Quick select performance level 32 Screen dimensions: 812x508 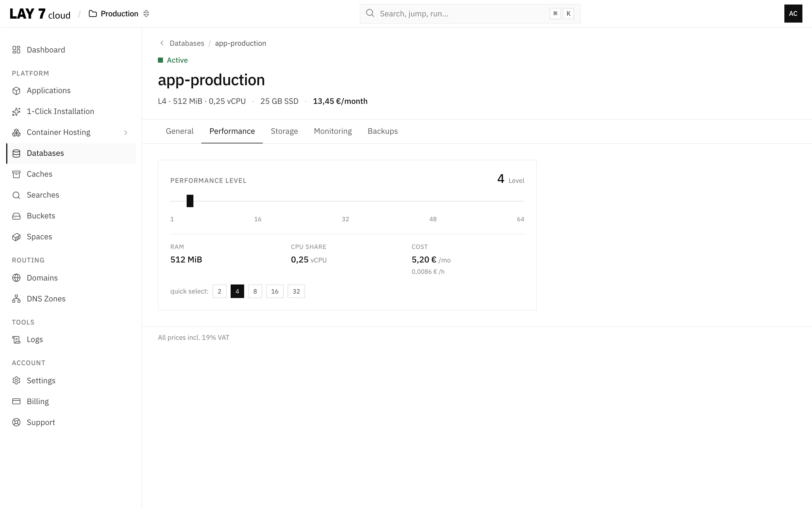click(296, 291)
